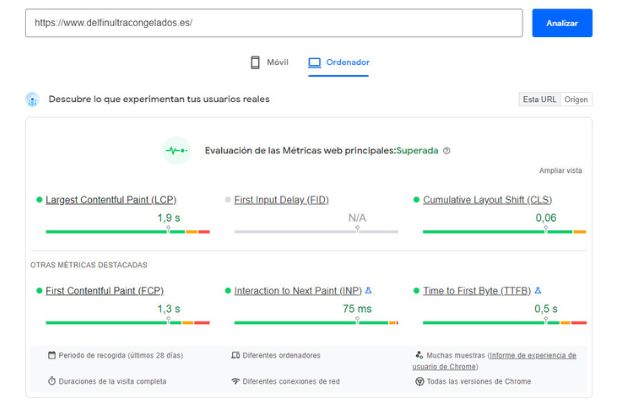Screen dimensions: 620x404
Task: Open Cumulative Layout Shift (CLS) link
Action: (487, 200)
